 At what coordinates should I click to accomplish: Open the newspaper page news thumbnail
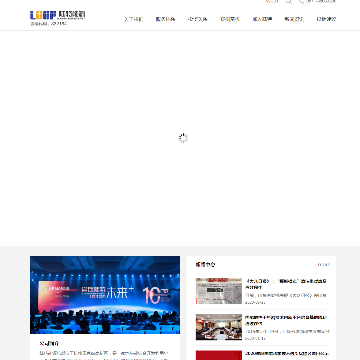pos(219,291)
